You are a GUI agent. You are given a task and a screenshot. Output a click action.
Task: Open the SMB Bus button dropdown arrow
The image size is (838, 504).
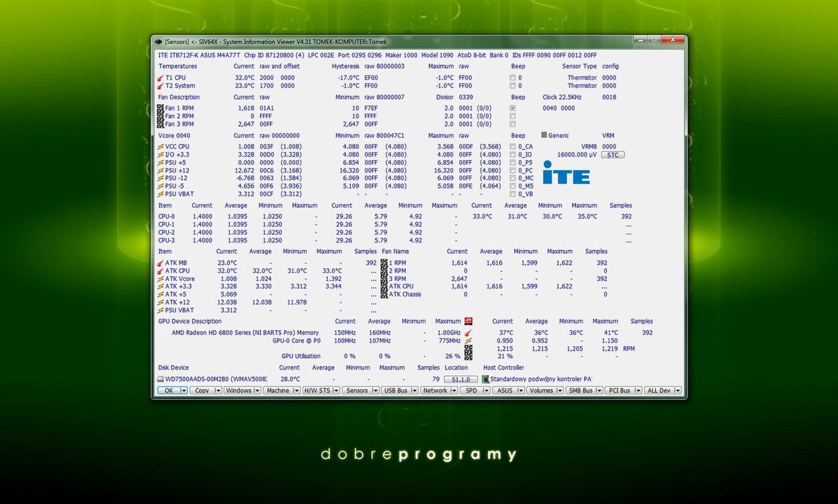(x=600, y=390)
